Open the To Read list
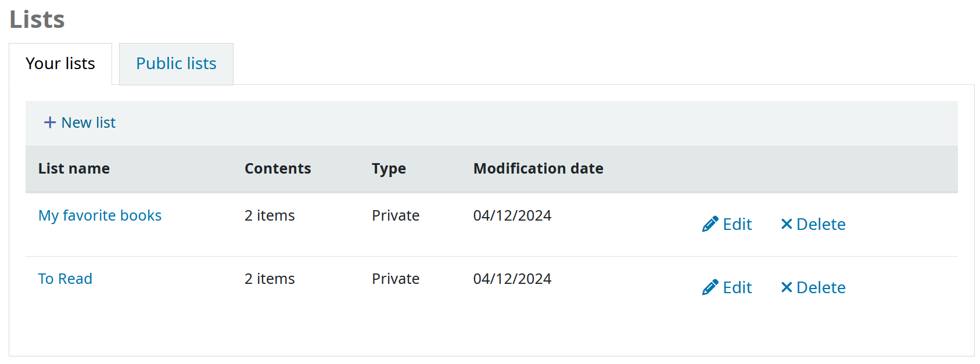The height and width of the screenshot is (364, 980). 65,279
